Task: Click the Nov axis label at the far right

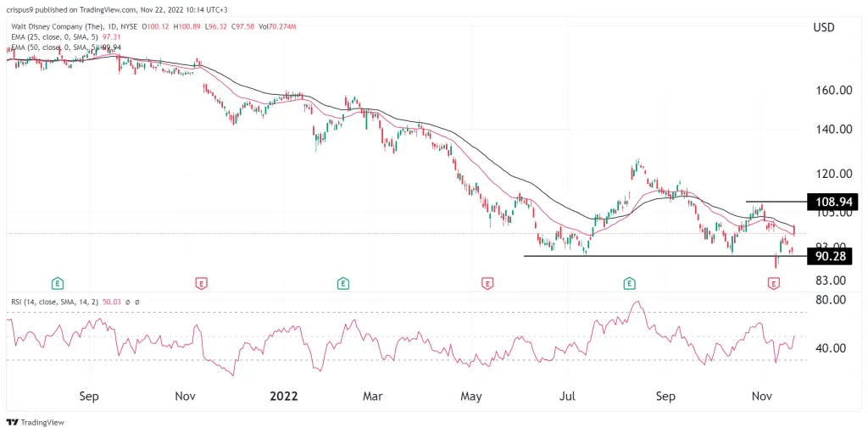Action: (x=763, y=397)
